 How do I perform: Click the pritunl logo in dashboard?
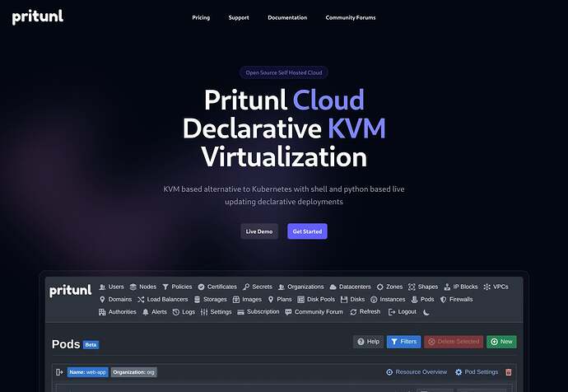70,291
